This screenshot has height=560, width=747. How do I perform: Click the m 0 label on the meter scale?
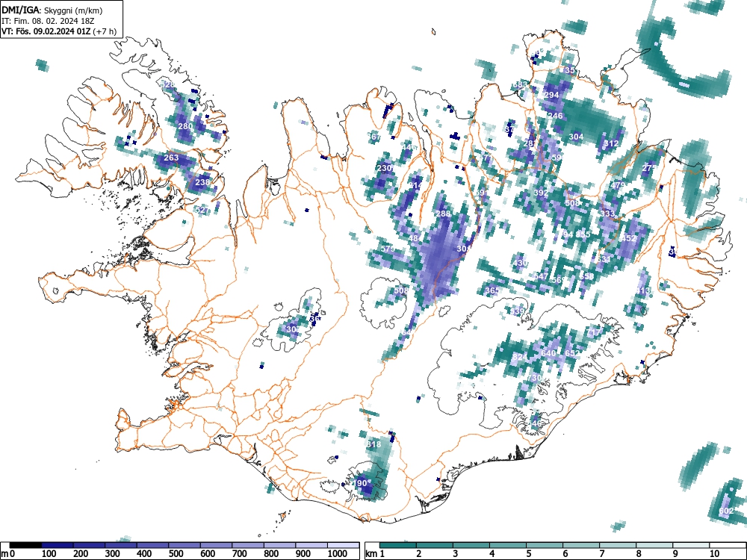pyautogui.click(x=8, y=554)
